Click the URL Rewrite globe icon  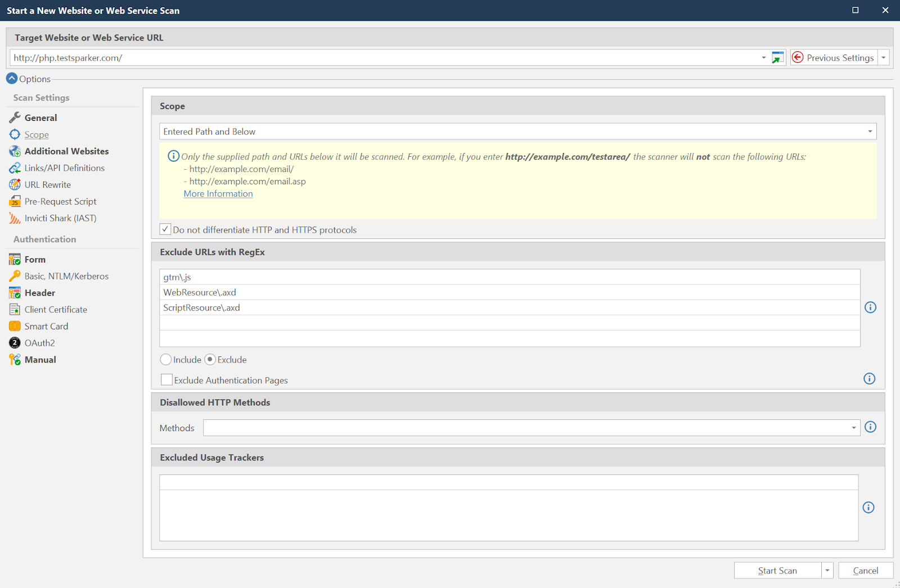point(15,184)
